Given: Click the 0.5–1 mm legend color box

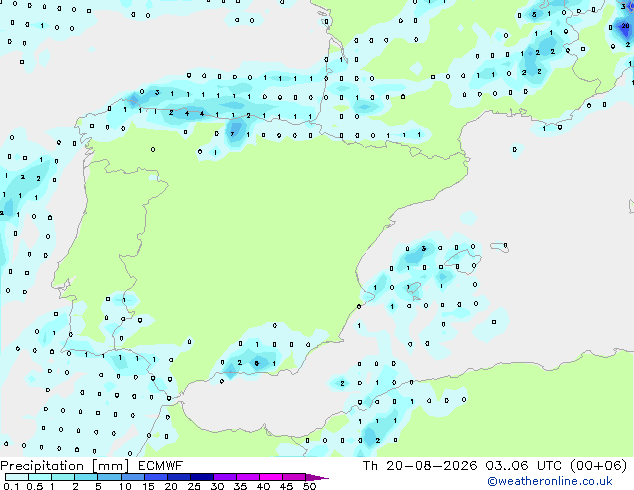Looking at the screenshot, I should [x=40, y=477].
